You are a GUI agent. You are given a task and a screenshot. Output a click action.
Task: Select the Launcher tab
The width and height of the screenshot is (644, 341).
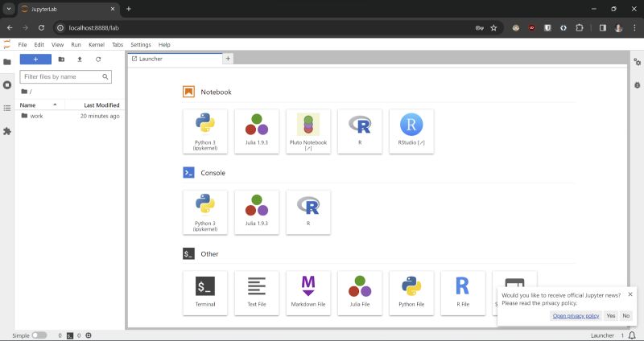[x=175, y=59]
